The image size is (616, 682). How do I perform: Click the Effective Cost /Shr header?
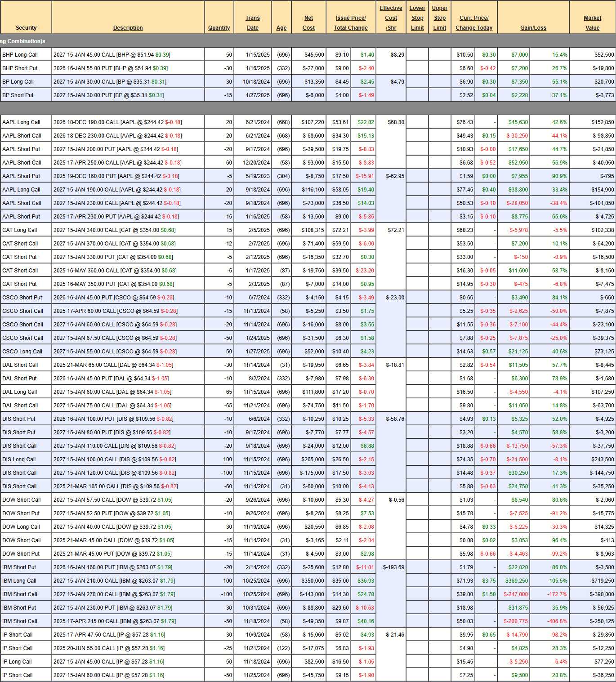[x=391, y=18]
